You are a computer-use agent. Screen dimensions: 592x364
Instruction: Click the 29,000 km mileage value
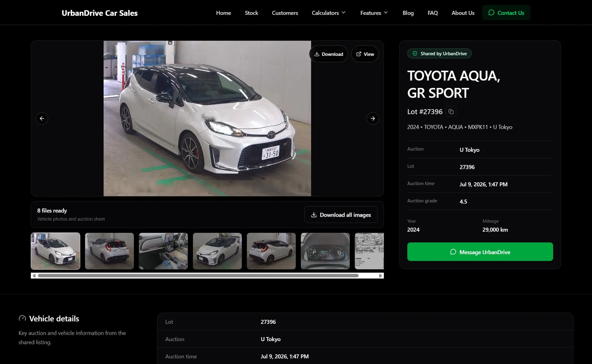tap(495, 230)
